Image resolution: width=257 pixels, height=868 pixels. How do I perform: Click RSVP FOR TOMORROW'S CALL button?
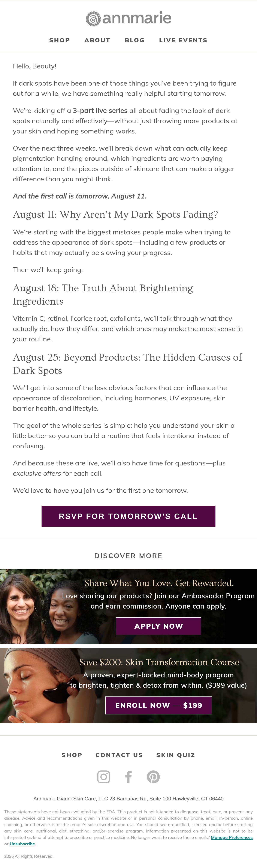coord(128,516)
